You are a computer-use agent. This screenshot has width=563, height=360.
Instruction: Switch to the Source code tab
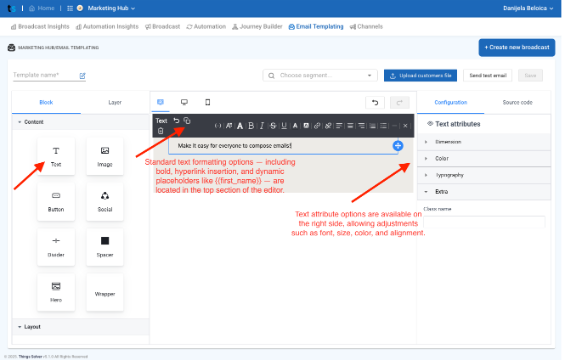517,103
